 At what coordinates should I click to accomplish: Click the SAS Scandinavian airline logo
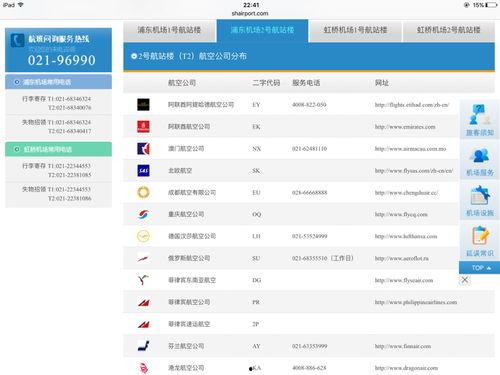click(x=143, y=171)
